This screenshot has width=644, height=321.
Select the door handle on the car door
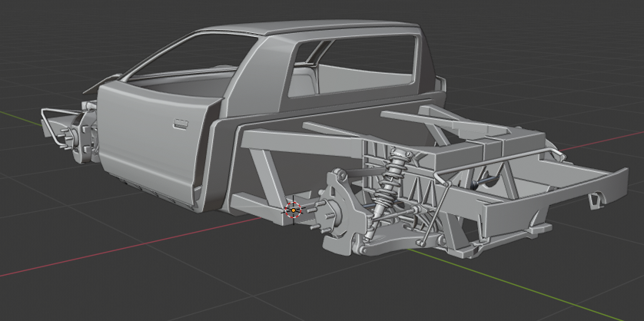(181, 124)
